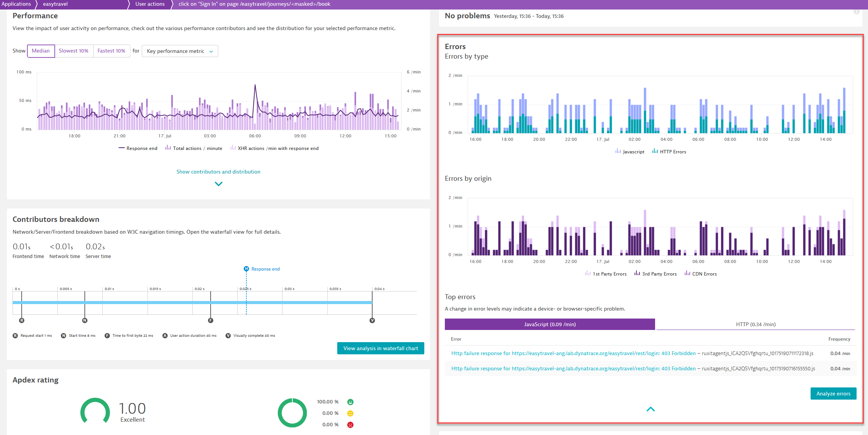
Task: Select the Slowest 10% toggle
Action: tap(73, 51)
